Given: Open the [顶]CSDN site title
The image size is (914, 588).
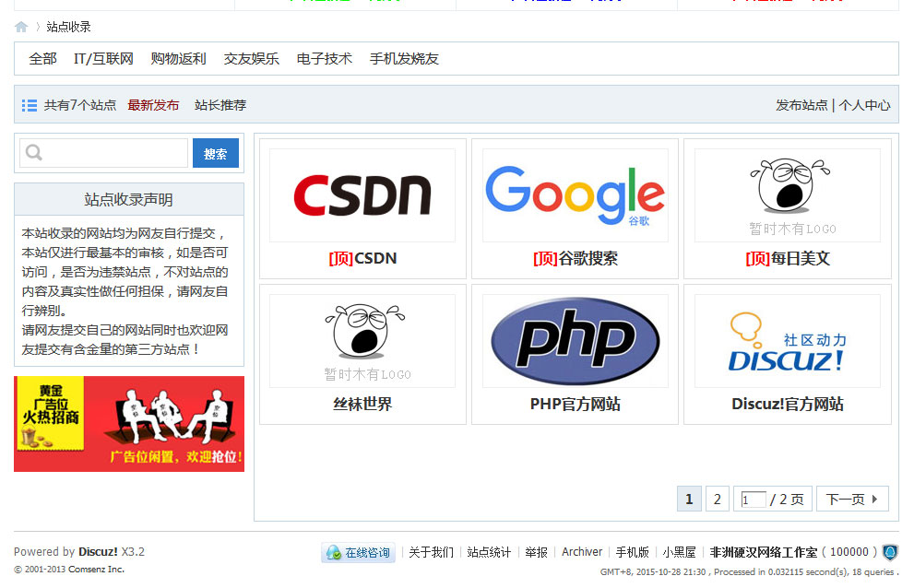Looking at the screenshot, I should tap(362, 258).
